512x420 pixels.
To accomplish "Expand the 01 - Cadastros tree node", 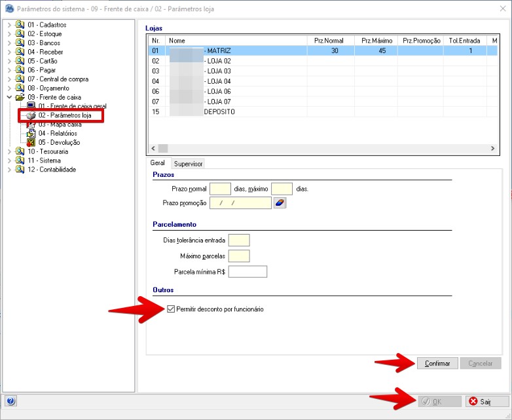I will [x=9, y=25].
